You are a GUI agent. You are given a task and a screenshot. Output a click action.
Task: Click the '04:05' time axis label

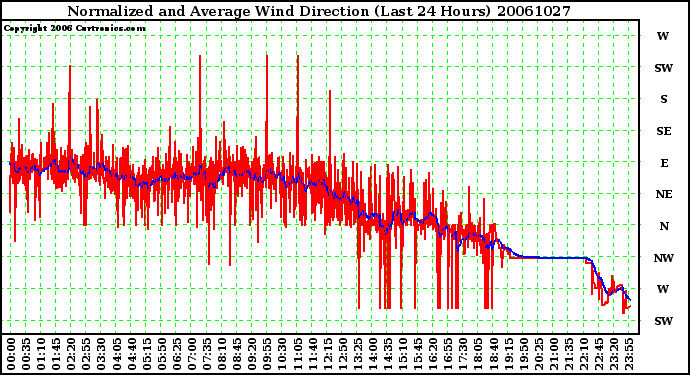pyautogui.click(x=117, y=354)
